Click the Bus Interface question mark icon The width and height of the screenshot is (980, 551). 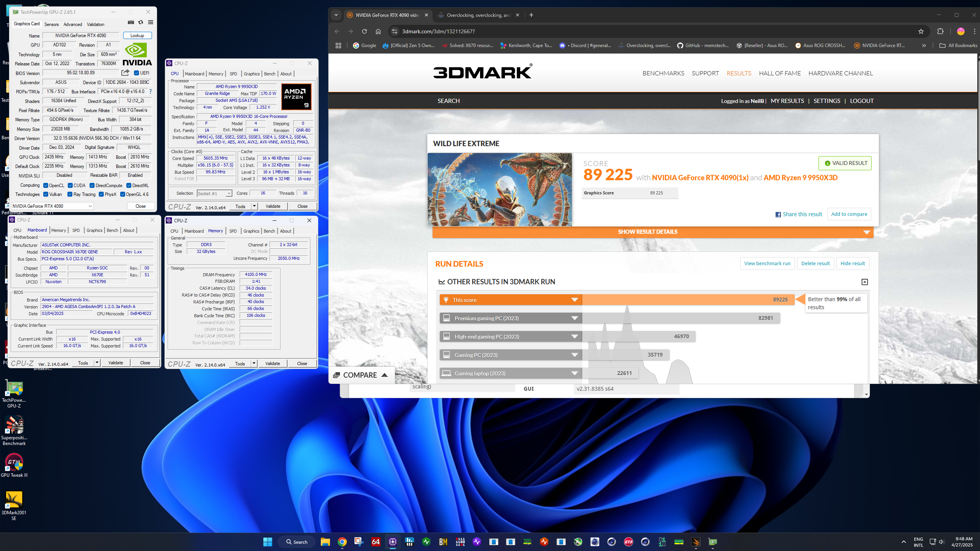[150, 91]
